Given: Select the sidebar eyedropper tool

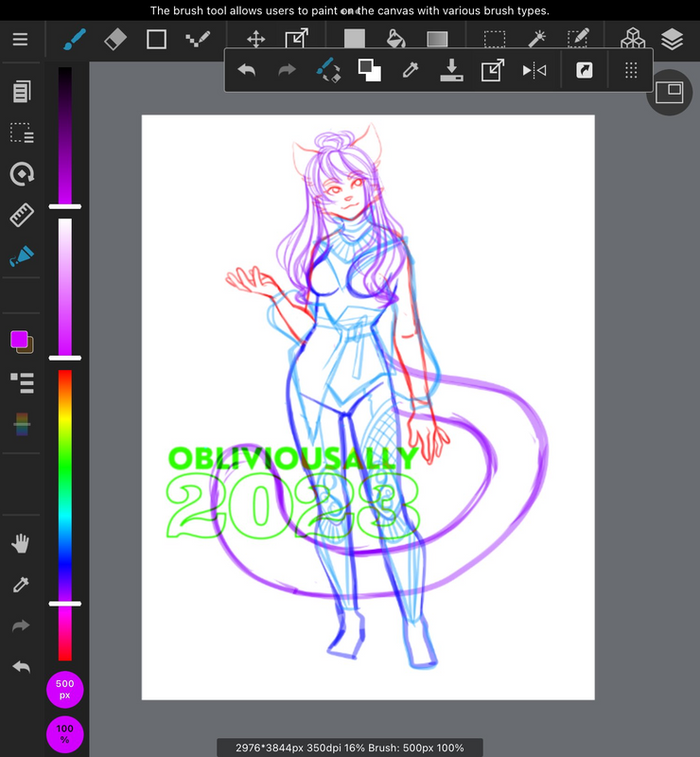Looking at the screenshot, I should pos(21,585).
